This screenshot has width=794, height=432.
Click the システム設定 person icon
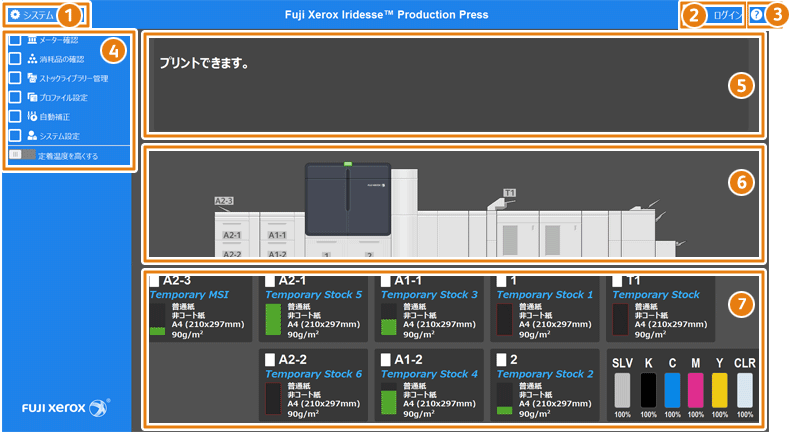[x=32, y=135]
